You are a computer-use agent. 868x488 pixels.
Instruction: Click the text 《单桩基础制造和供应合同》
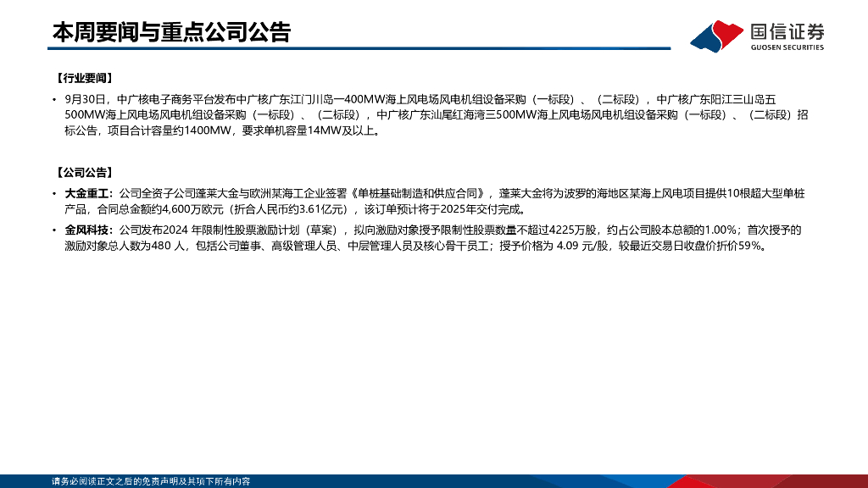[419, 194]
